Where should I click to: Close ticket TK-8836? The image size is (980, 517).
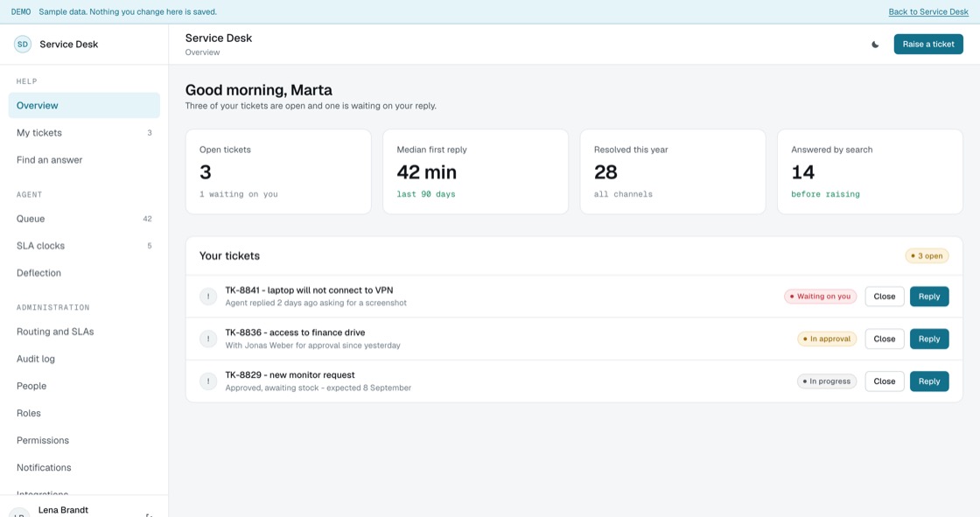click(885, 339)
